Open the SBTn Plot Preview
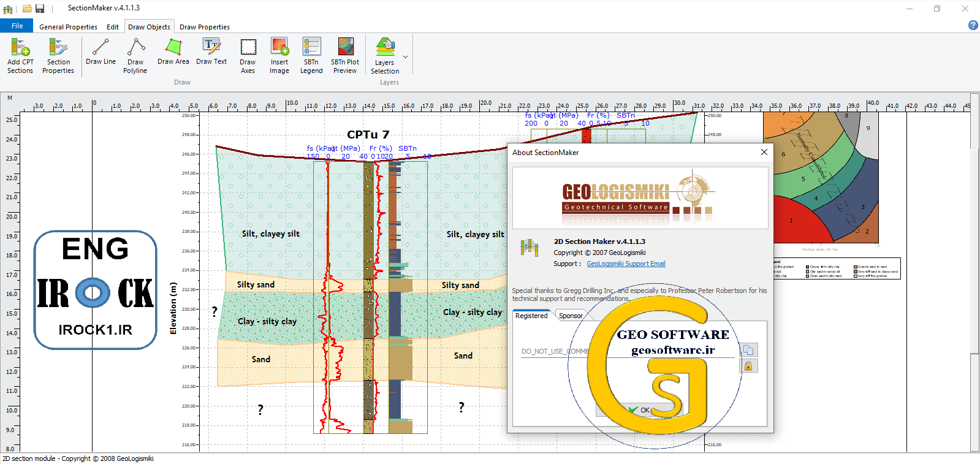The image size is (980, 464). coord(345,56)
